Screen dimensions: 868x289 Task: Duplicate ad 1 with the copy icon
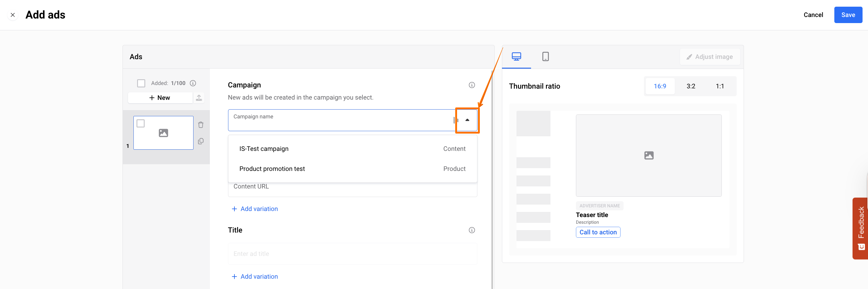pos(201,141)
